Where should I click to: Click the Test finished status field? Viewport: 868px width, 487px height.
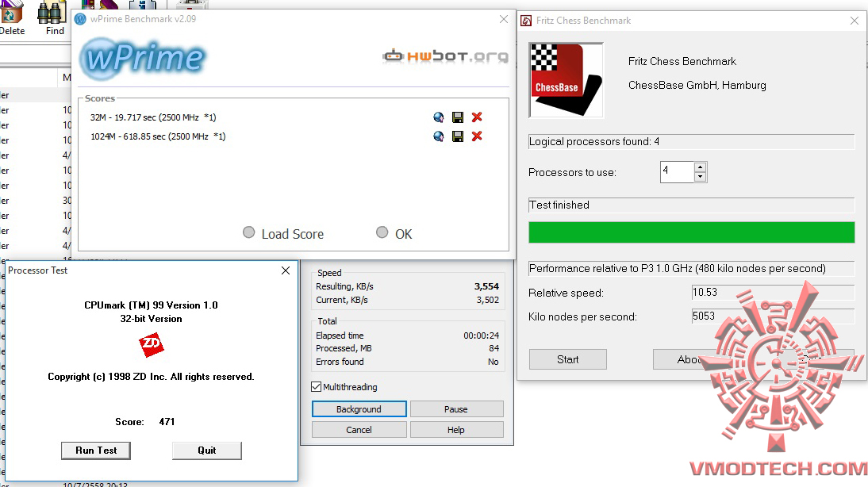pyautogui.click(x=691, y=205)
